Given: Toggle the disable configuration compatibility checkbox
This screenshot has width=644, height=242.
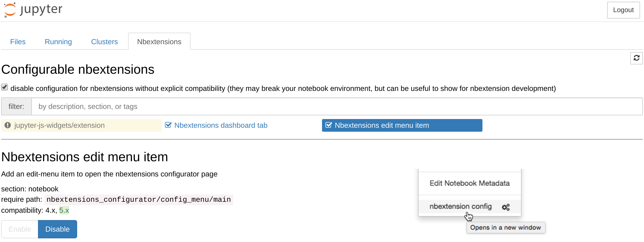Looking at the screenshot, I should click(5, 87).
